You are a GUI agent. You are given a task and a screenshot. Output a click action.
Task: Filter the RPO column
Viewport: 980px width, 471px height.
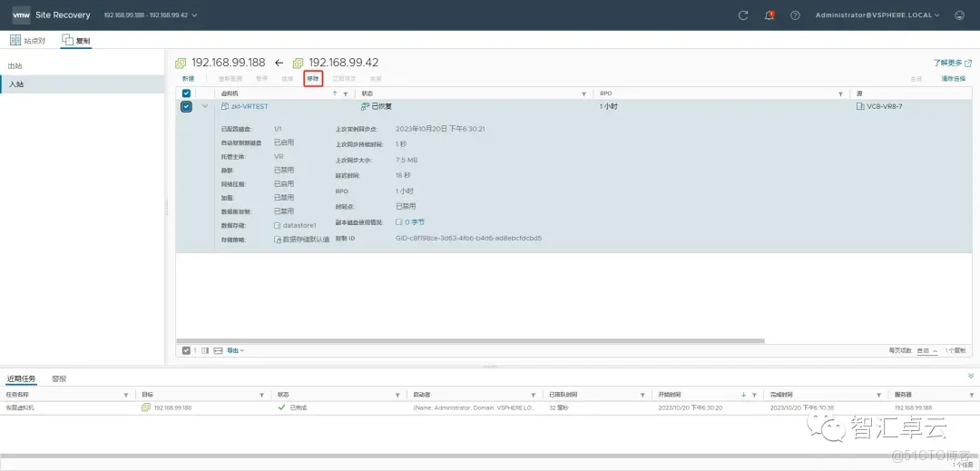[840, 93]
